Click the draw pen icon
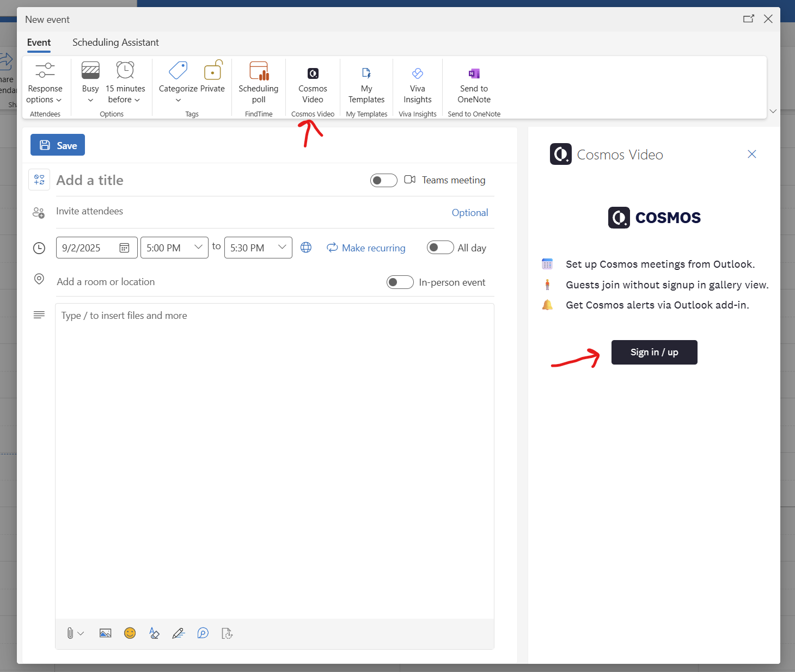Screen dimensions: 795x672 178,633
